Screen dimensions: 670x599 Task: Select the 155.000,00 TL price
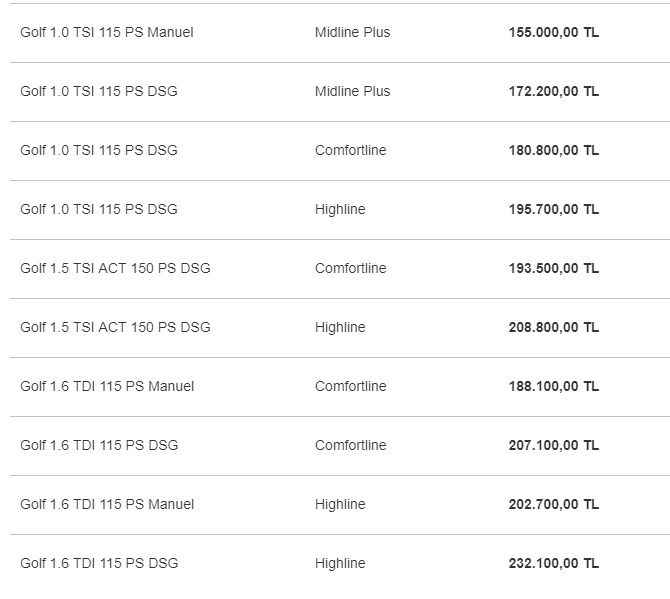(x=553, y=32)
